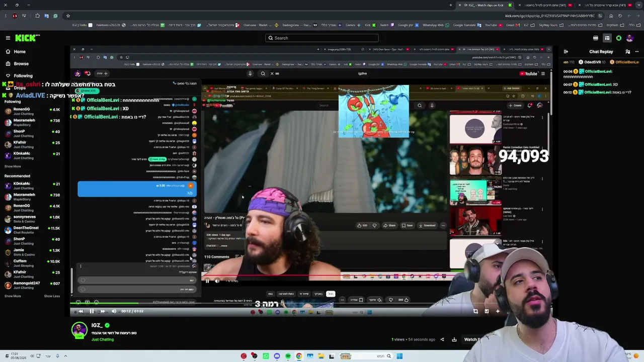
Task: Download the clip with the download icon
Action: tap(454, 339)
